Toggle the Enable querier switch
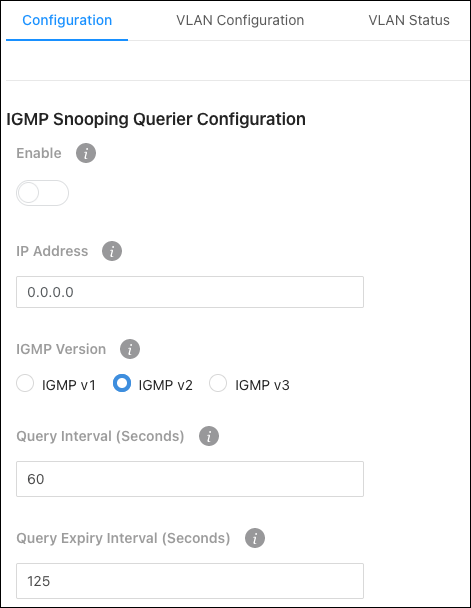471x608 pixels. (42, 193)
